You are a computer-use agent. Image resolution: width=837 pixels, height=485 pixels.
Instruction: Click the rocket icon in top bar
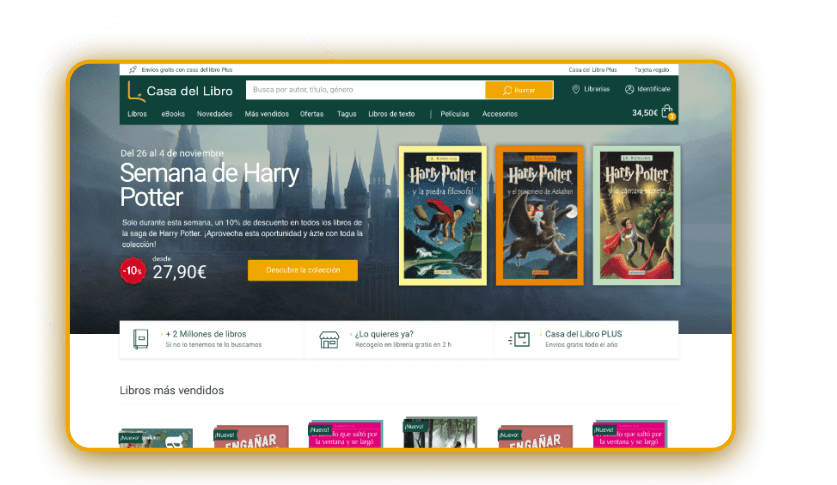click(133, 70)
